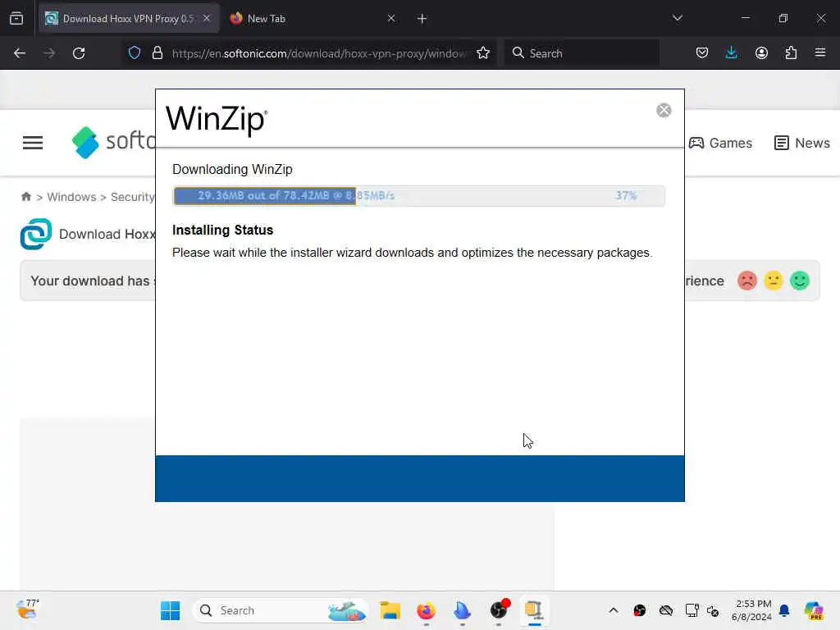This screenshot has width=840, height=630.
Task: Open the Windows Start menu
Action: (171, 610)
